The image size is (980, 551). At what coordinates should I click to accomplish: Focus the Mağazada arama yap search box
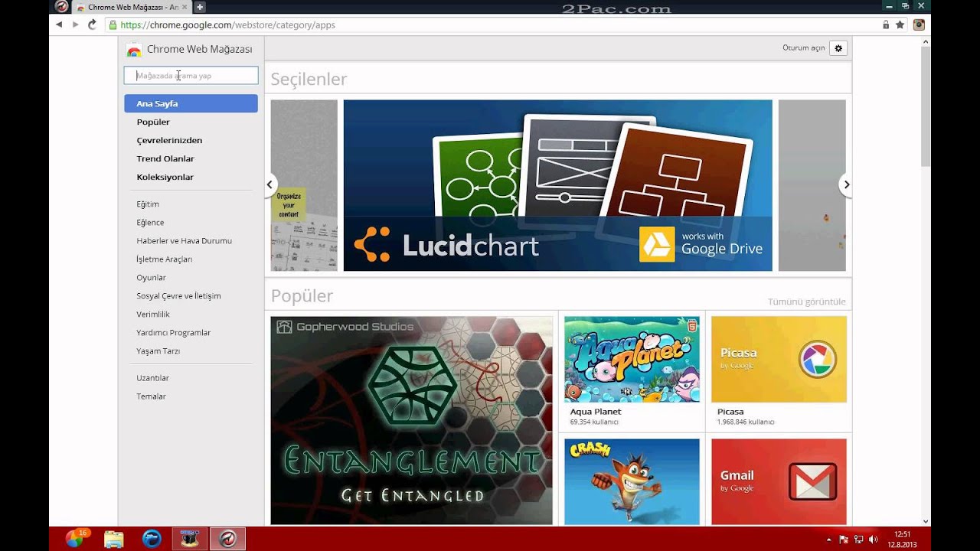point(191,75)
